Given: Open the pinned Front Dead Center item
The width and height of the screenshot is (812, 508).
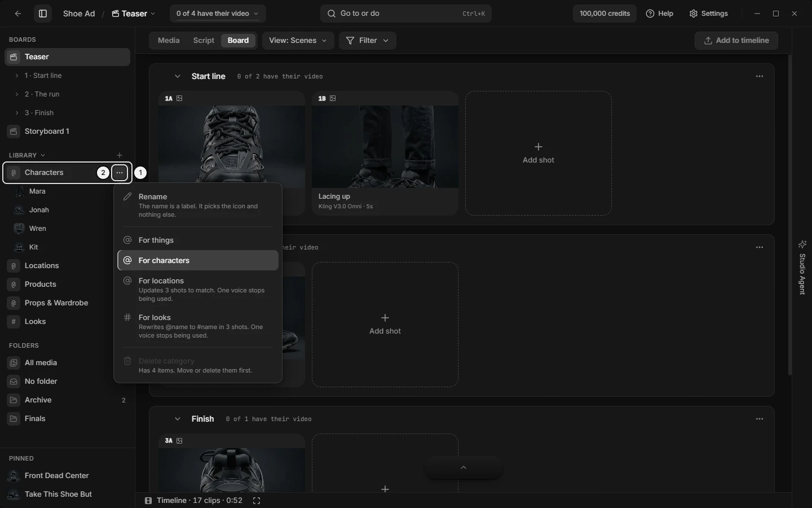Looking at the screenshot, I should (68, 476).
